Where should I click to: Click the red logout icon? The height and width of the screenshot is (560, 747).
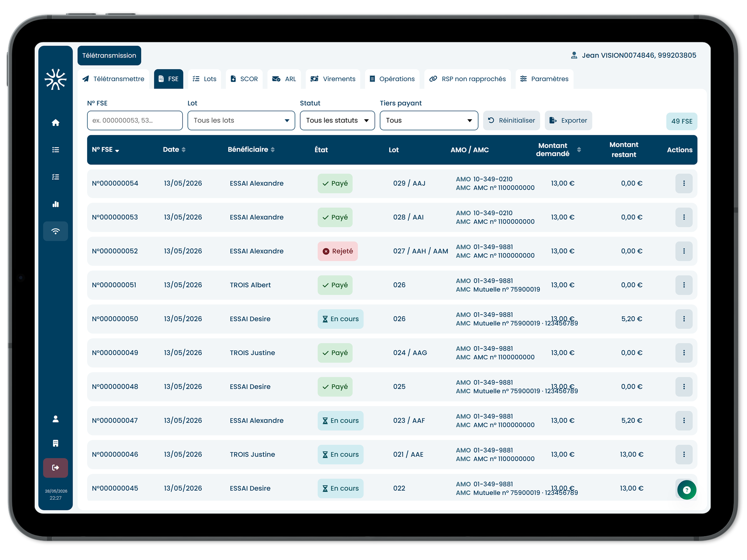(56, 468)
